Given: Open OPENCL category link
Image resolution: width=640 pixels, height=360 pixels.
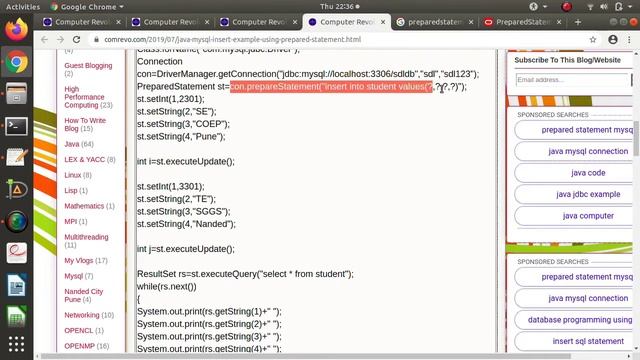Looking at the screenshot, I should [x=78, y=330].
